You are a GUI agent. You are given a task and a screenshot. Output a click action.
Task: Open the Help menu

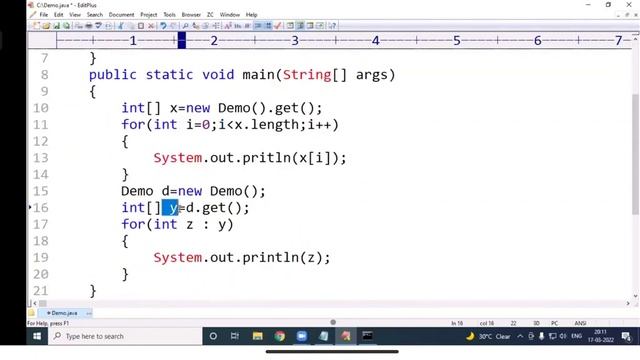point(251,15)
